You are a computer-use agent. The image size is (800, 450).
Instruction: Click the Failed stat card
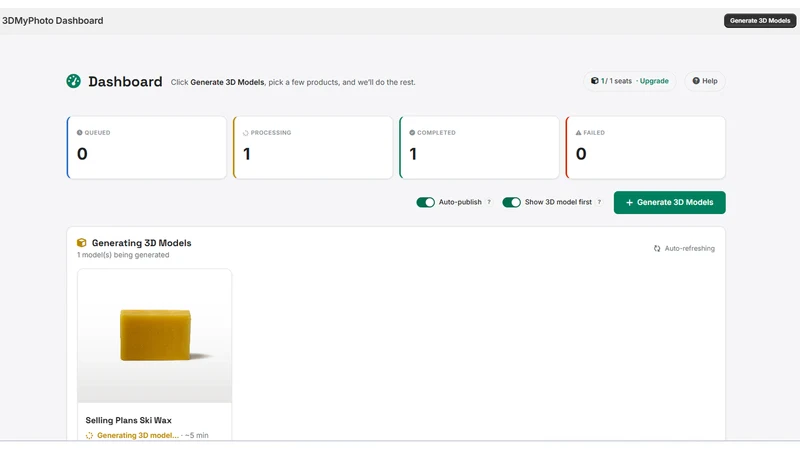tap(645, 147)
